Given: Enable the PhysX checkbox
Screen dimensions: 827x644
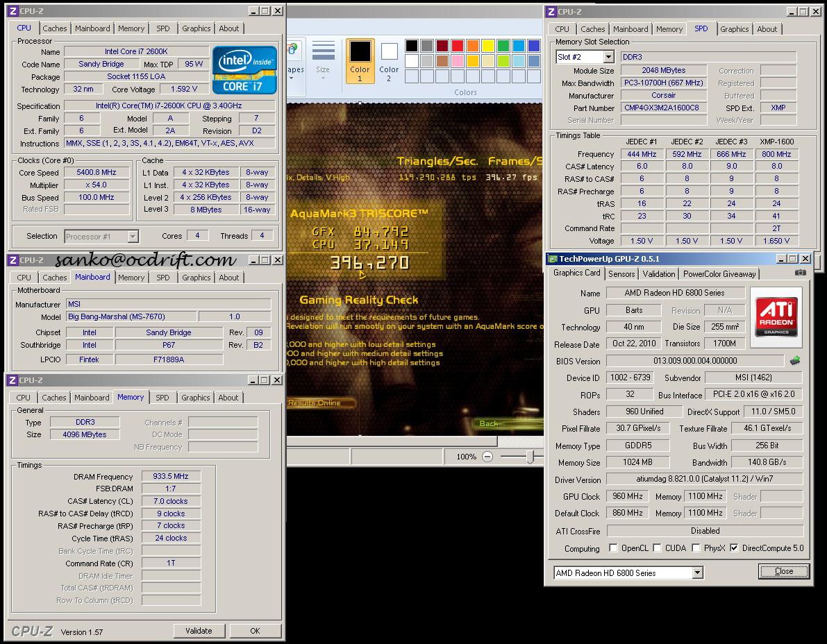Looking at the screenshot, I should pos(696,548).
